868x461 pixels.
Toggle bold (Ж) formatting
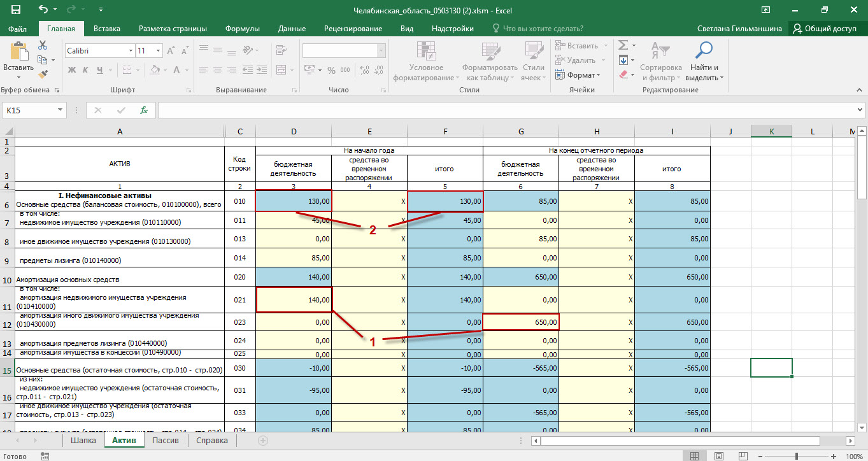tap(72, 69)
